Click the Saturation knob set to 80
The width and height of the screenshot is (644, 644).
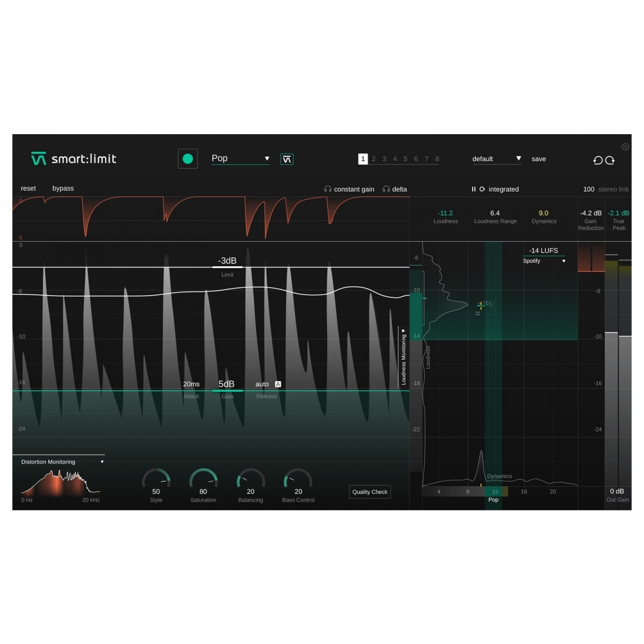203,479
